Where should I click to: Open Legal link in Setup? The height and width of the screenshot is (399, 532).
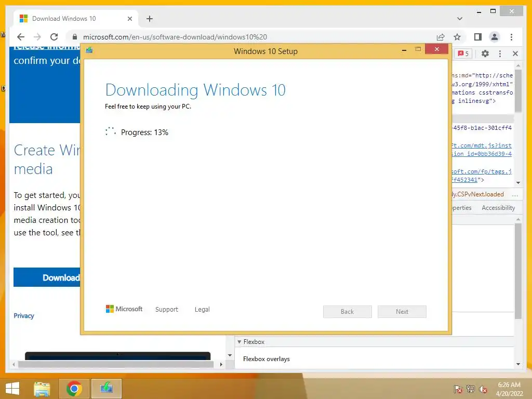(x=202, y=310)
